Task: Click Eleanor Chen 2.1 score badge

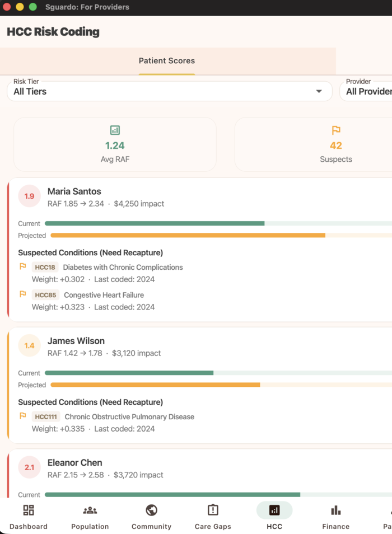Action: (x=29, y=467)
